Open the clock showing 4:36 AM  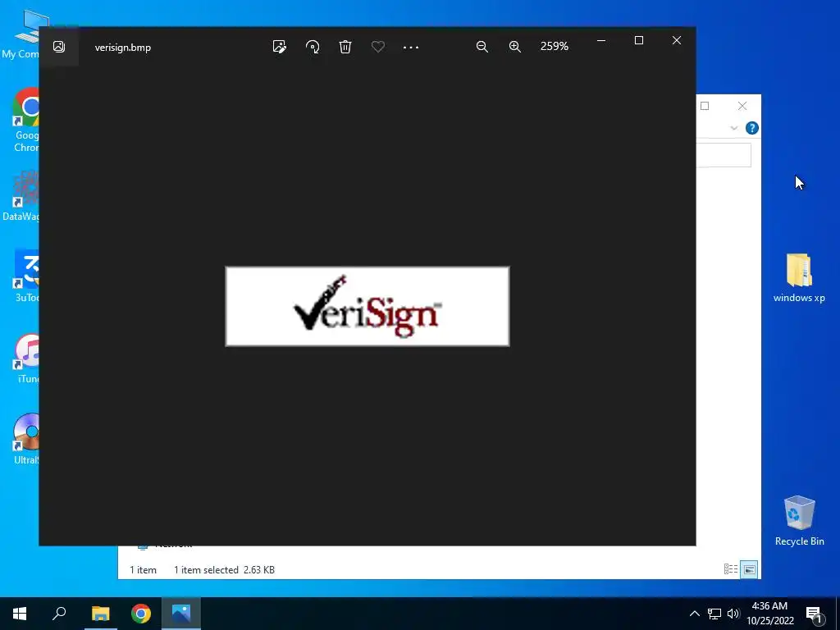click(769, 614)
